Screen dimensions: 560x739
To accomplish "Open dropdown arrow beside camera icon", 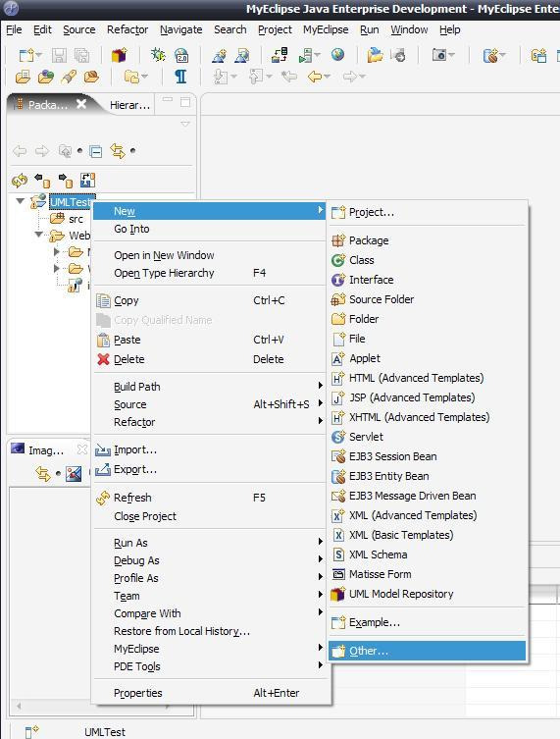I will (x=452, y=55).
